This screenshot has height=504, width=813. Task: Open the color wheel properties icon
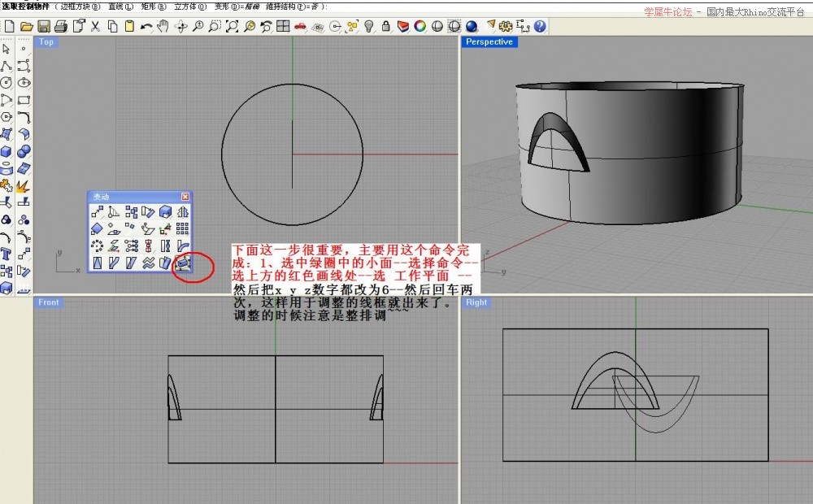click(420, 27)
